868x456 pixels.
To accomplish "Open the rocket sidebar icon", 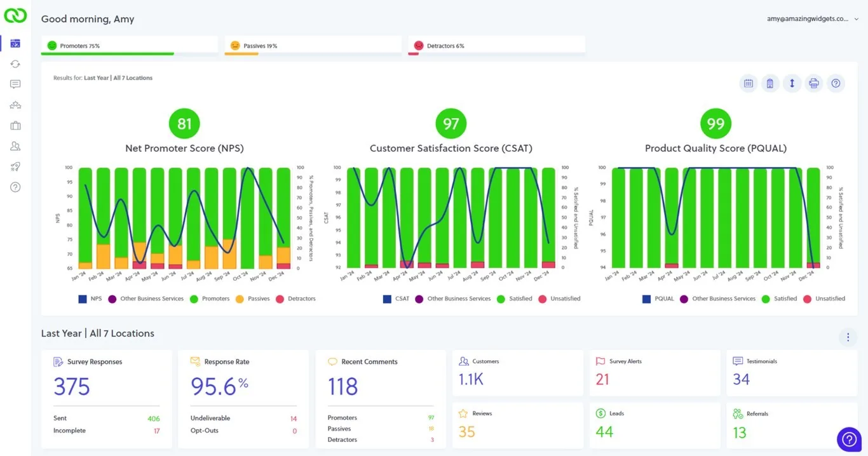I will pyautogui.click(x=15, y=166).
